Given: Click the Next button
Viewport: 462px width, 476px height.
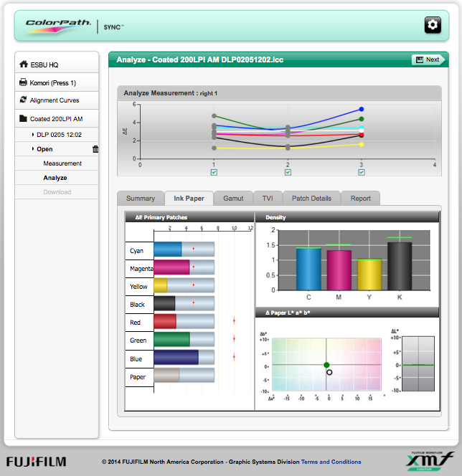Looking at the screenshot, I should (427, 59).
